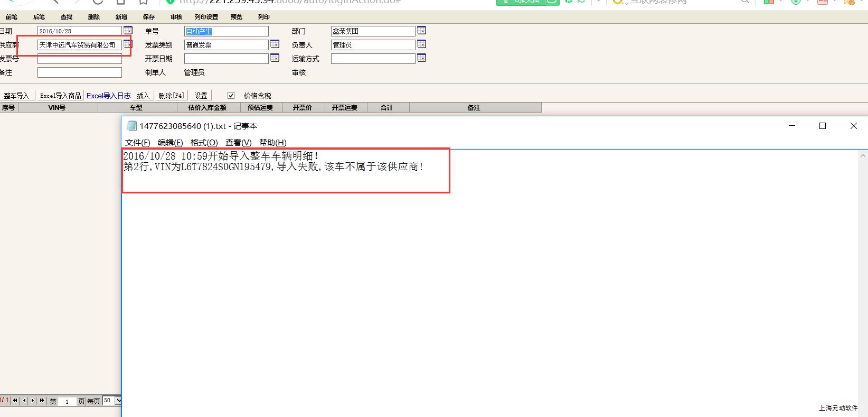The width and height of the screenshot is (868, 417).
Task: Click the 审核 toolbar item
Action: point(176,17)
